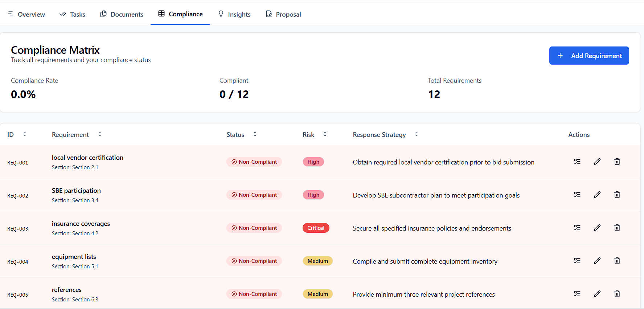The width and height of the screenshot is (644, 309).
Task: Select 'insurance coverages' requirement title
Action: (x=81, y=224)
